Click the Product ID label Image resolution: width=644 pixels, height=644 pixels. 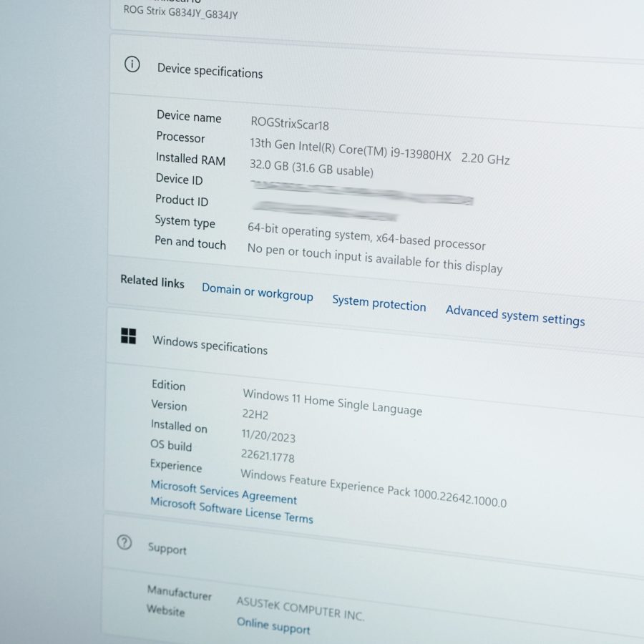(182, 200)
